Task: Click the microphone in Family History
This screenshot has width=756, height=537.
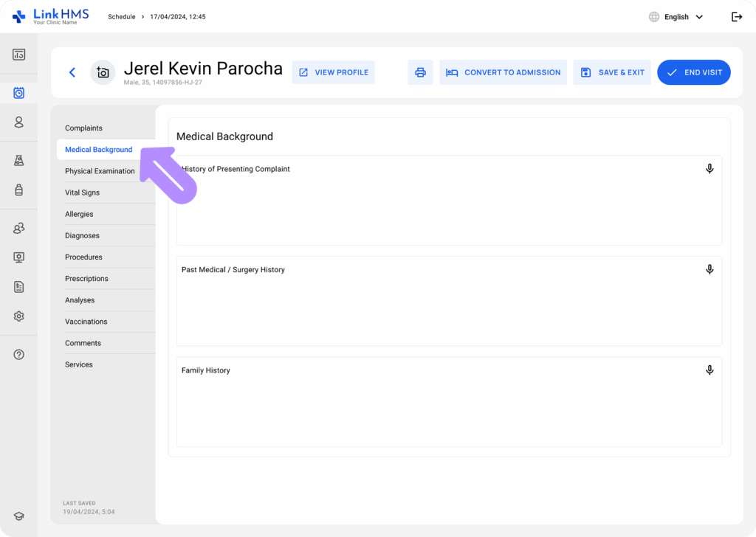Action: [709, 370]
